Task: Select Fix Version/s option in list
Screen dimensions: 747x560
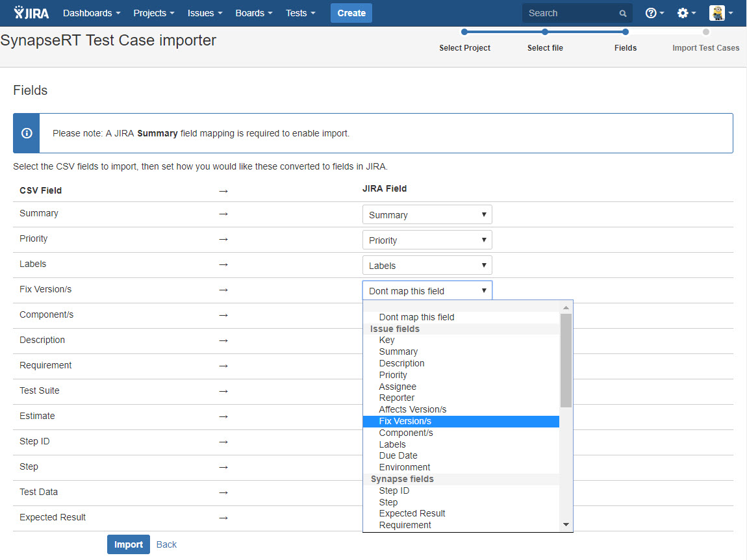Action: (x=405, y=421)
